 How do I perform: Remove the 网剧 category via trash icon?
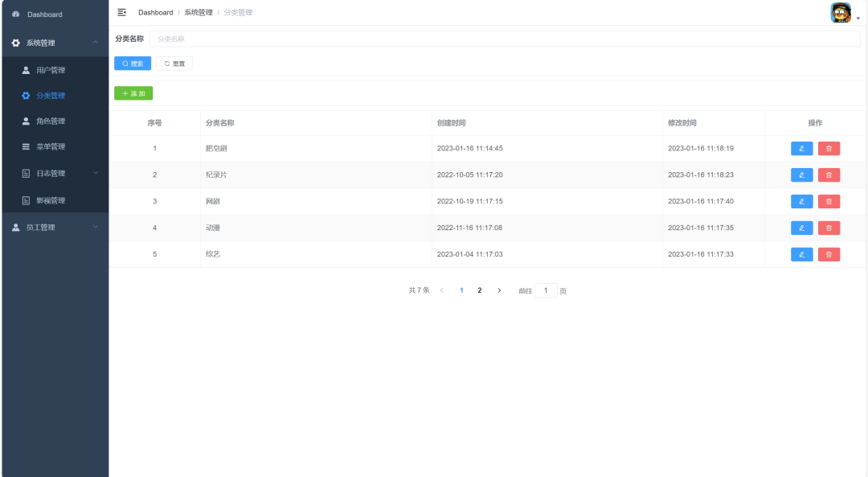pos(829,202)
